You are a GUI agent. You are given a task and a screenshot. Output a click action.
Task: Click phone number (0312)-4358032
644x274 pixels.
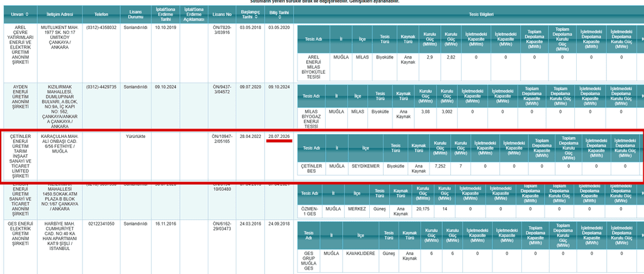pyautogui.click(x=101, y=28)
